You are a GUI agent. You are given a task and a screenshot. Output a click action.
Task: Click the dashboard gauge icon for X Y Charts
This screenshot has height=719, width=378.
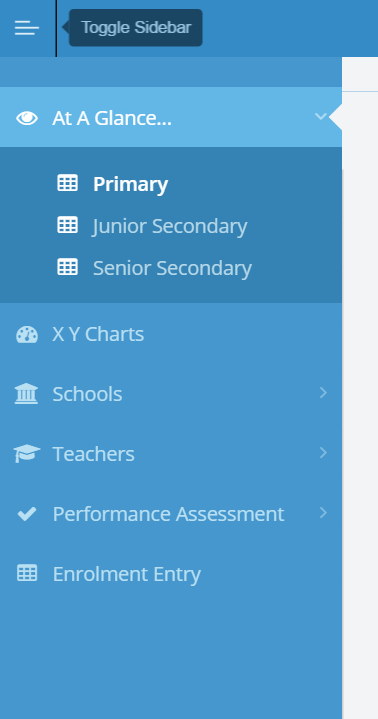[27, 334]
